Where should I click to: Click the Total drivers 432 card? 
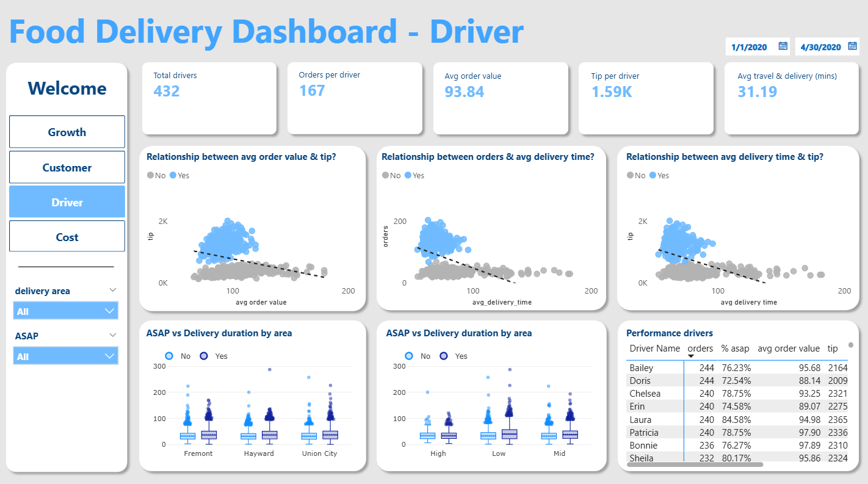tap(209, 98)
